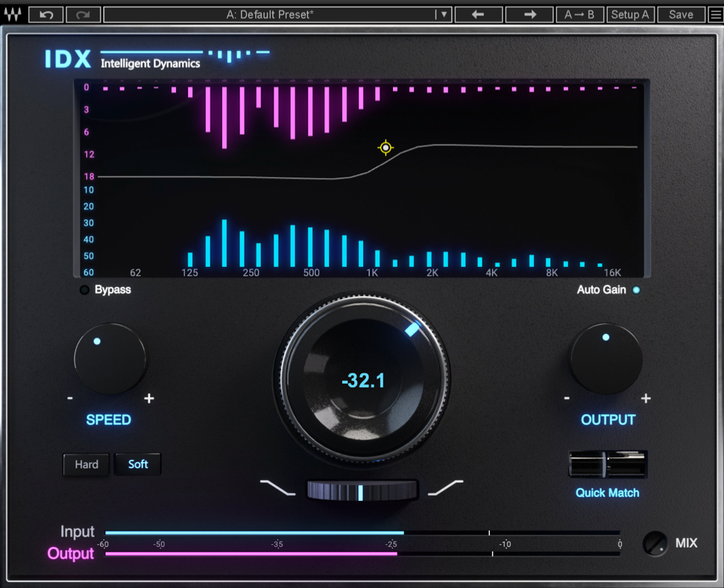Save the current preset

point(679,13)
